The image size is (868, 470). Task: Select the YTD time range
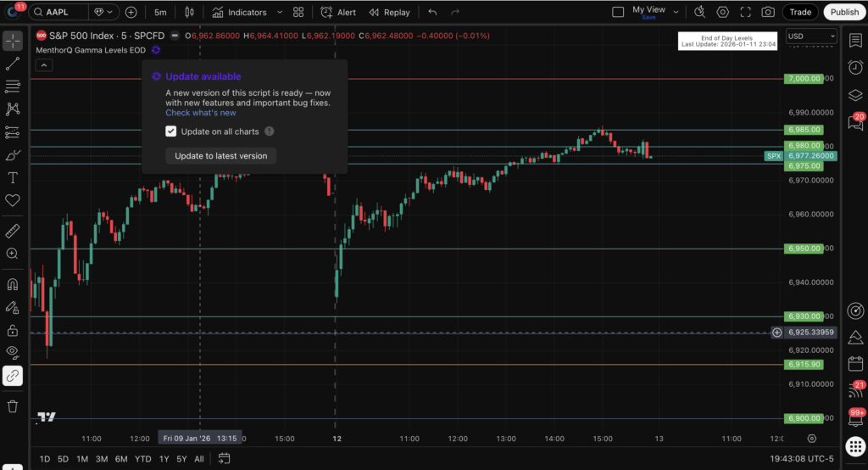[142, 459]
